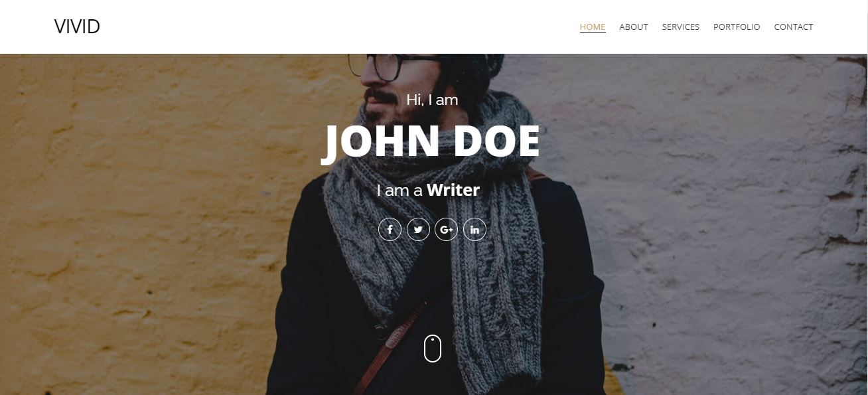Click the scroll-down mouse icon

coord(433,349)
